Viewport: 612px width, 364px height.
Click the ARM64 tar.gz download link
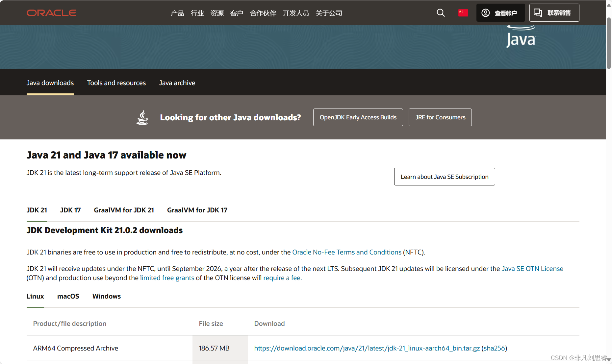[x=367, y=348]
